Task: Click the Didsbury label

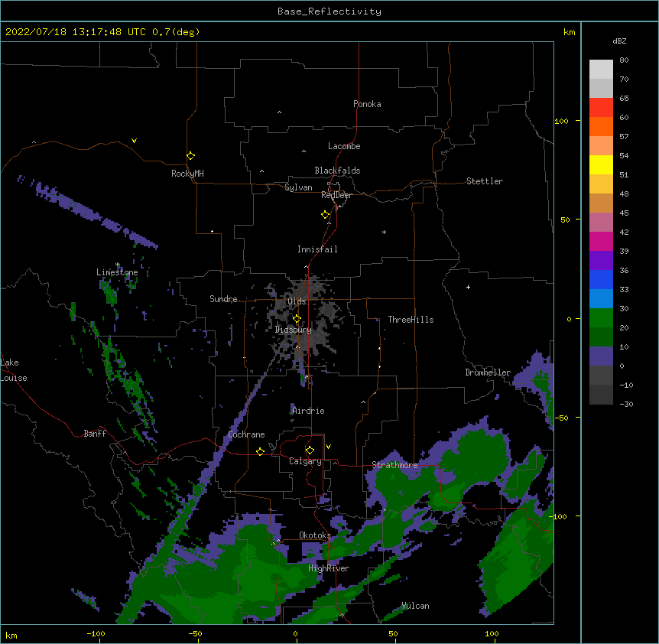Action: click(293, 330)
